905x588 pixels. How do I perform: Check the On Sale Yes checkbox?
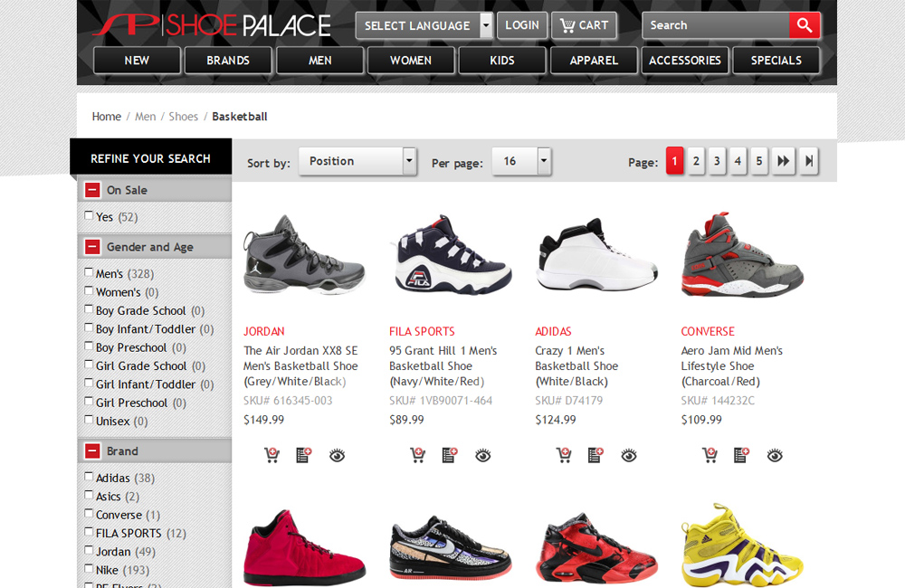click(x=89, y=215)
